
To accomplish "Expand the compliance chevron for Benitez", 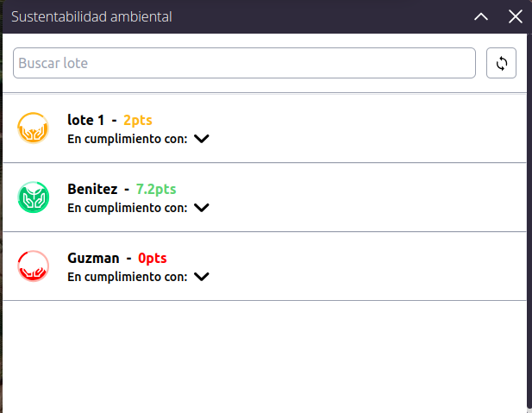I will click(x=202, y=208).
